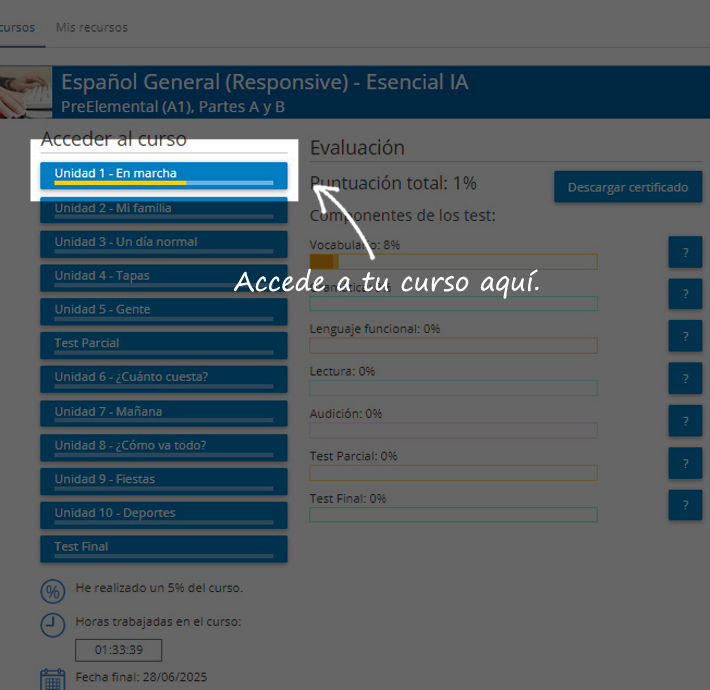Click the Descargar certificado button
Viewport: 710px width, 690px height.
coord(628,187)
